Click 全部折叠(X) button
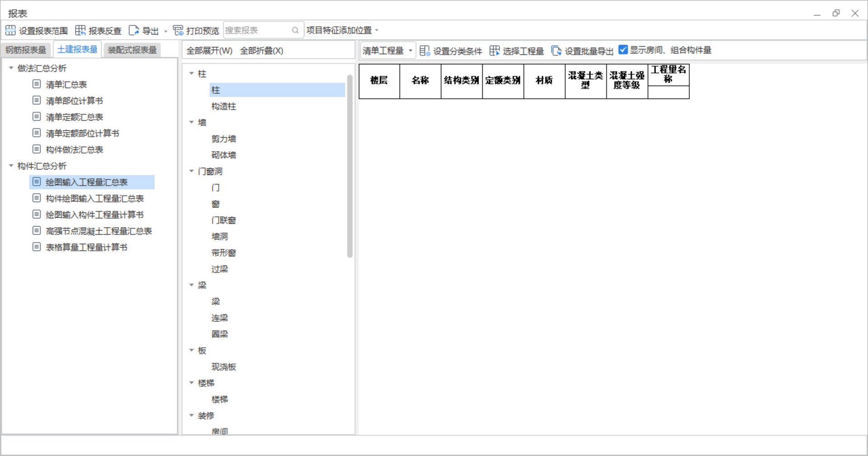868x456 pixels. [262, 51]
